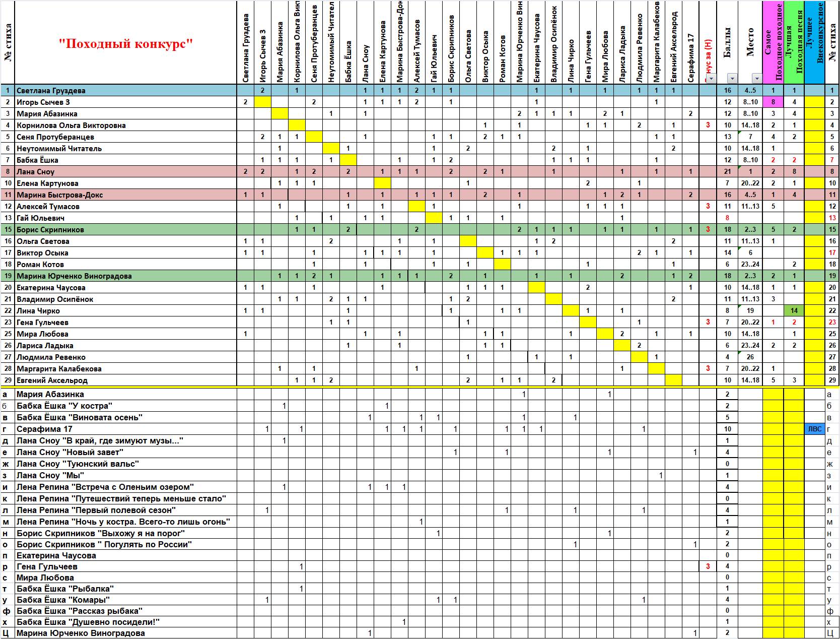Click row Бабка Ёшка "Душевно посидели!"
This screenshot has height=639, width=840.
pyautogui.click(x=88, y=622)
